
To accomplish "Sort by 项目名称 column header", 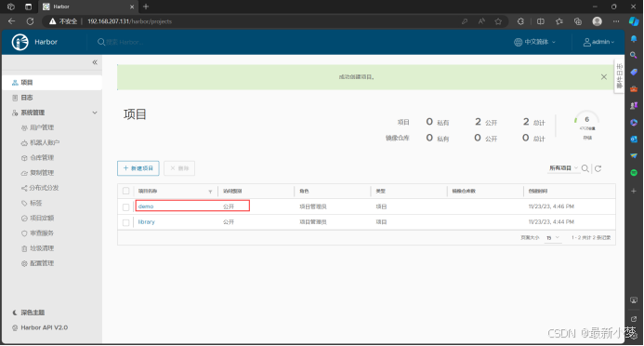I will coord(148,191).
